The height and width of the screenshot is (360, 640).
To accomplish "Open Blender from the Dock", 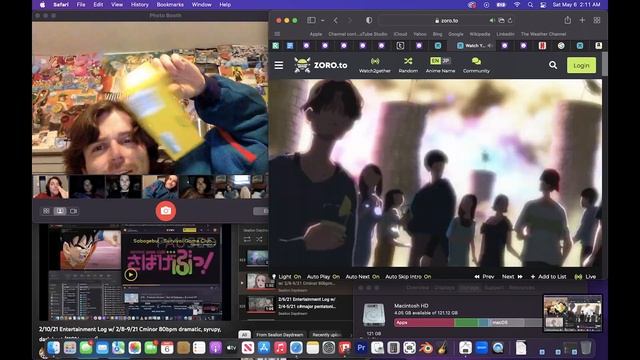I will (x=426, y=348).
